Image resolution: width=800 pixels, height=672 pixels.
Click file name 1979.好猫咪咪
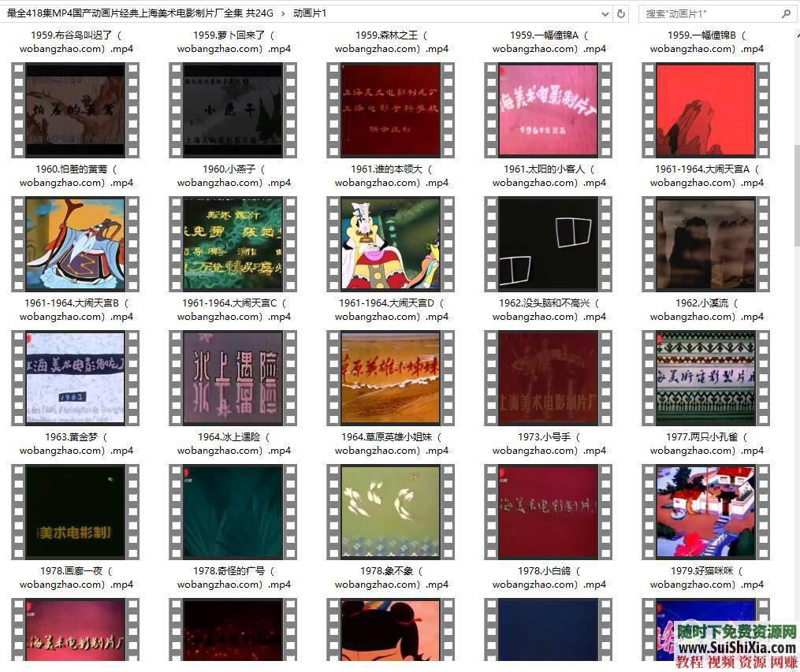pos(707,578)
